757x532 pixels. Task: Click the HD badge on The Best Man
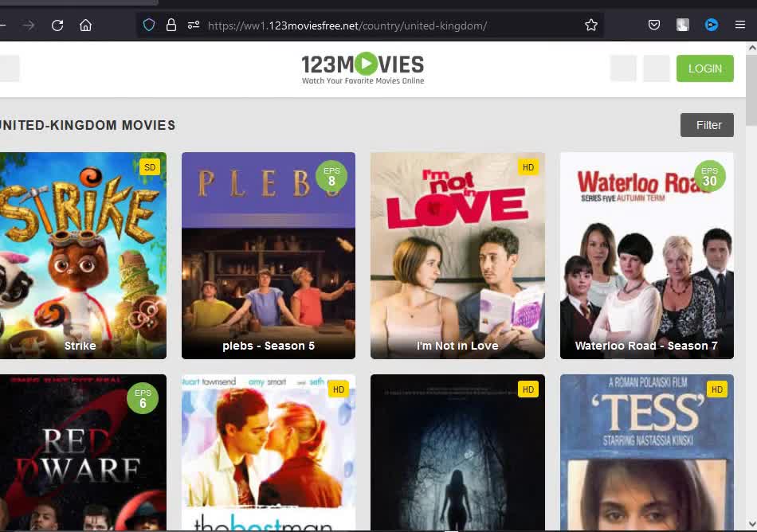339,389
